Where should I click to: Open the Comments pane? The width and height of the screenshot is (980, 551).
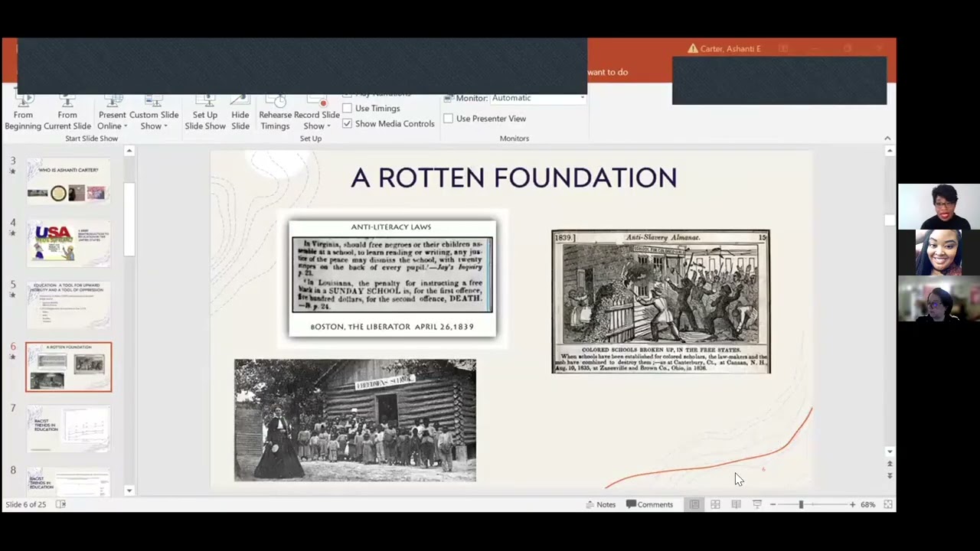tap(649, 504)
